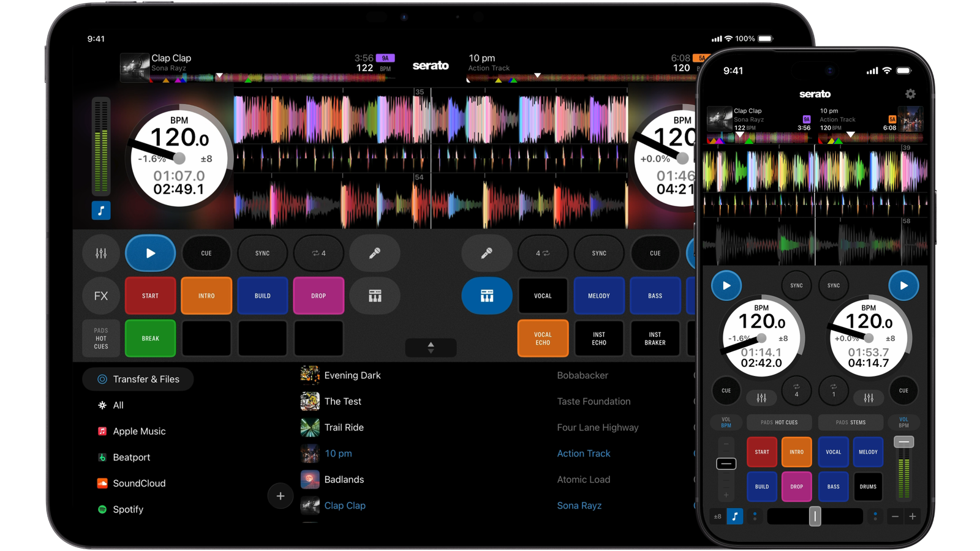Image resolution: width=980 pixels, height=551 pixels.
Task: Click the Clap Clap artwork in iPad deck header
Action: pos(135,67)
